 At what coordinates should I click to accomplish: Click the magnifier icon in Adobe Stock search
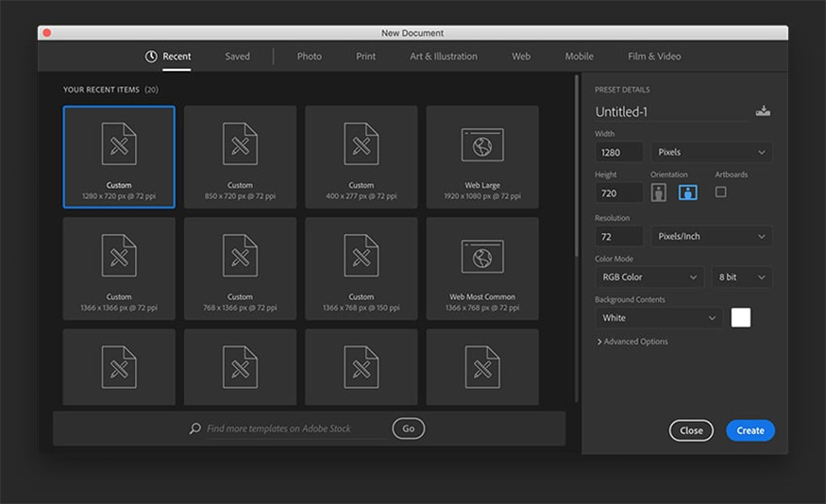pos(194,428)
